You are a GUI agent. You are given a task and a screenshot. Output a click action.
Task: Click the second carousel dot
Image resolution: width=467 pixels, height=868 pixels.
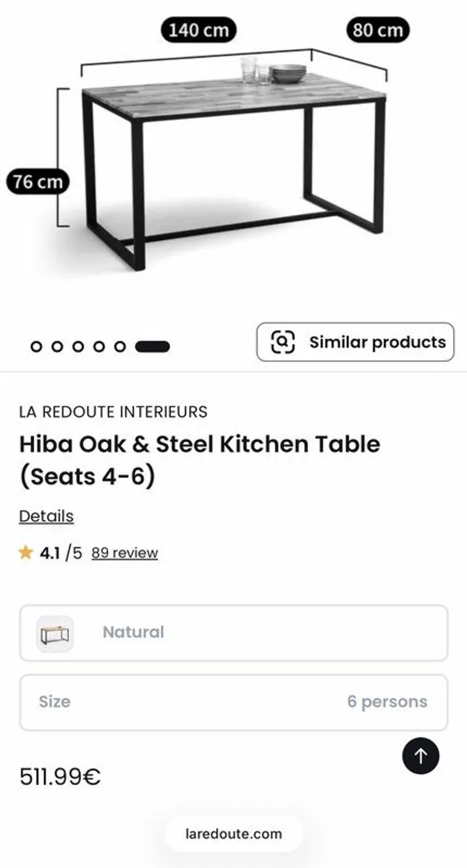pyautogui.click(x=55, y=346)
